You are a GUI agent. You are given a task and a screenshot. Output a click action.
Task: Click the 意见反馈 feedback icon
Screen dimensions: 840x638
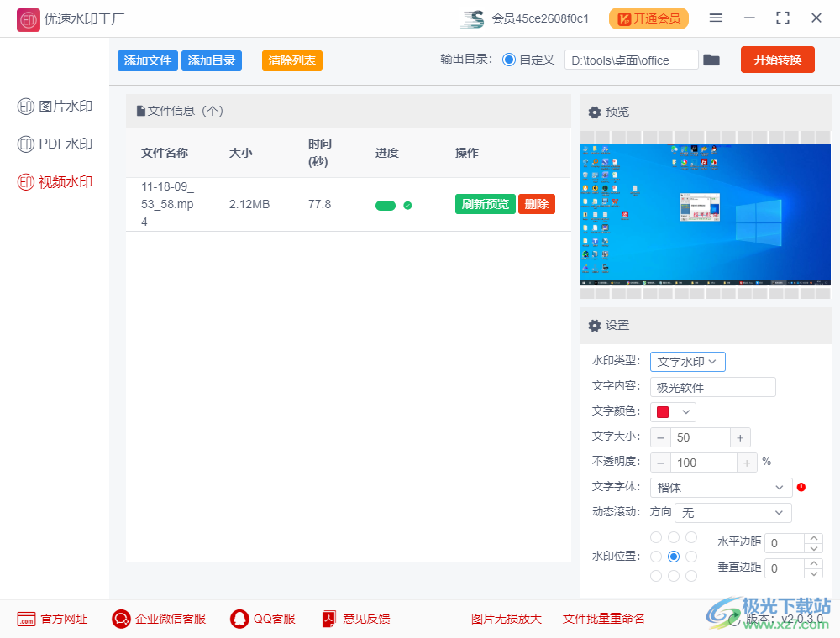click(x=328, y=619)
